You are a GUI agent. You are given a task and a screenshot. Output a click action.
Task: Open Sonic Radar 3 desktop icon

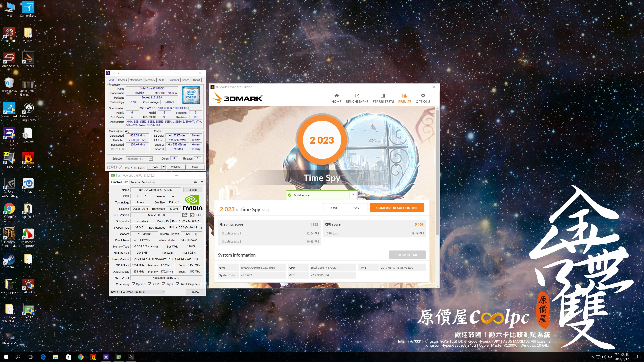9,37
